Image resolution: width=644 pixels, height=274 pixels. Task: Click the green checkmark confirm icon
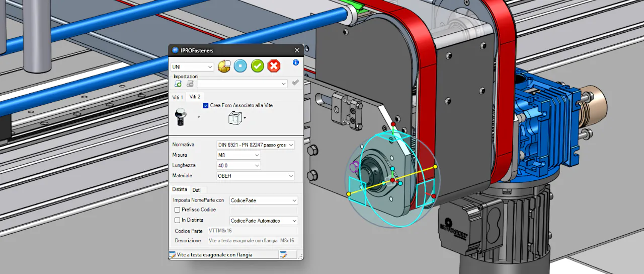(257, 66)
